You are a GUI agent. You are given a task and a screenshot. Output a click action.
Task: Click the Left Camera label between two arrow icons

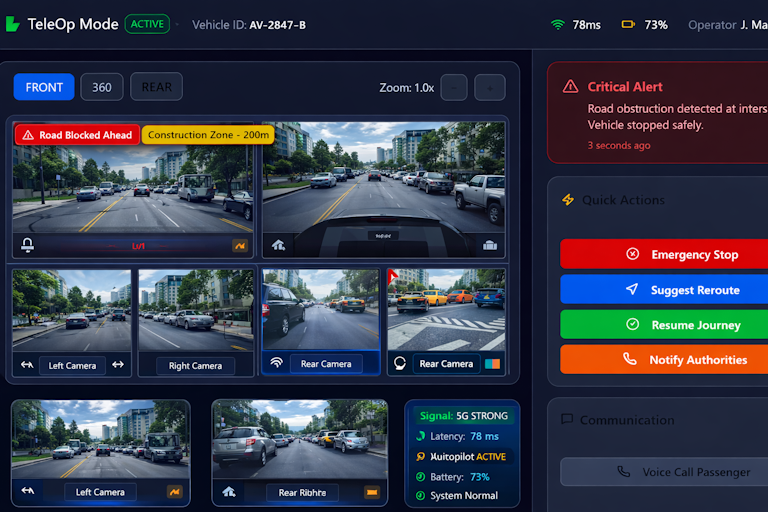(x=72, y=366)
